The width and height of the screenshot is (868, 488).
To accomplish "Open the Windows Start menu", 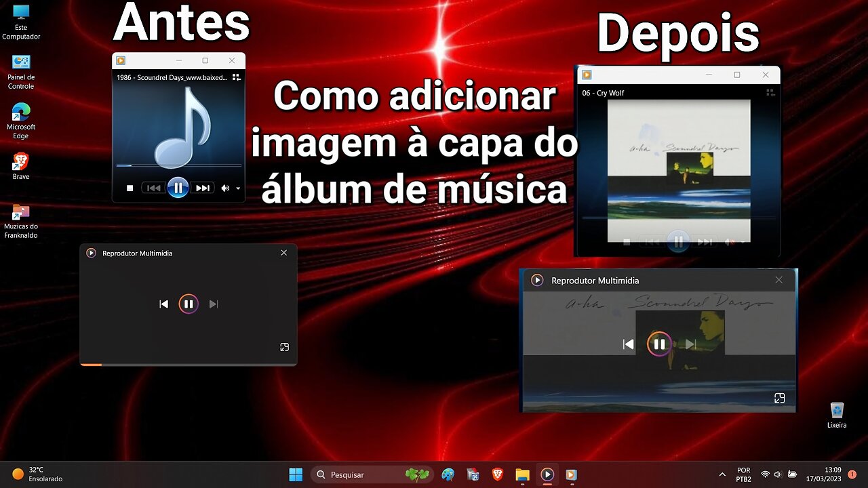I will pyautogui.click(x=296, y=474).
